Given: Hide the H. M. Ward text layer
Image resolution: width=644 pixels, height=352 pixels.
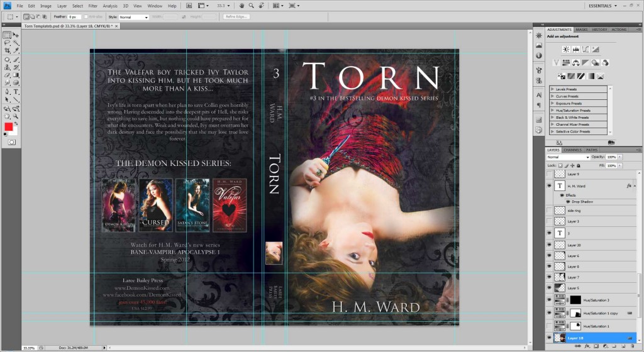Looking at the screenshot, I should (549, 186).
